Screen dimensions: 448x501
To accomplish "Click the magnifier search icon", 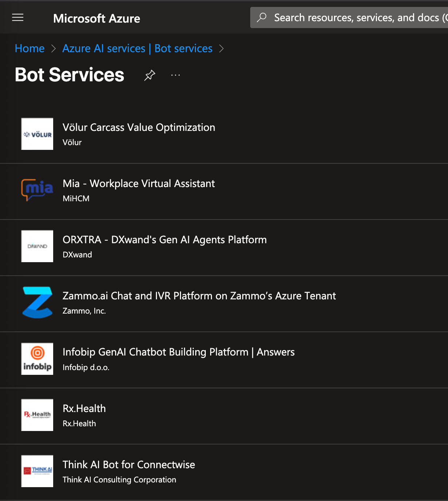I will pyautogui.click(x=262, y=18).
